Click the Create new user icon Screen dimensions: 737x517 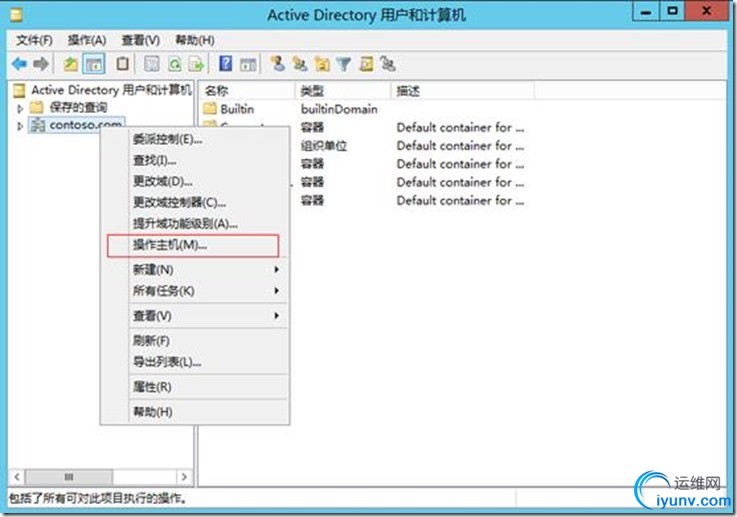pos(277,63)
